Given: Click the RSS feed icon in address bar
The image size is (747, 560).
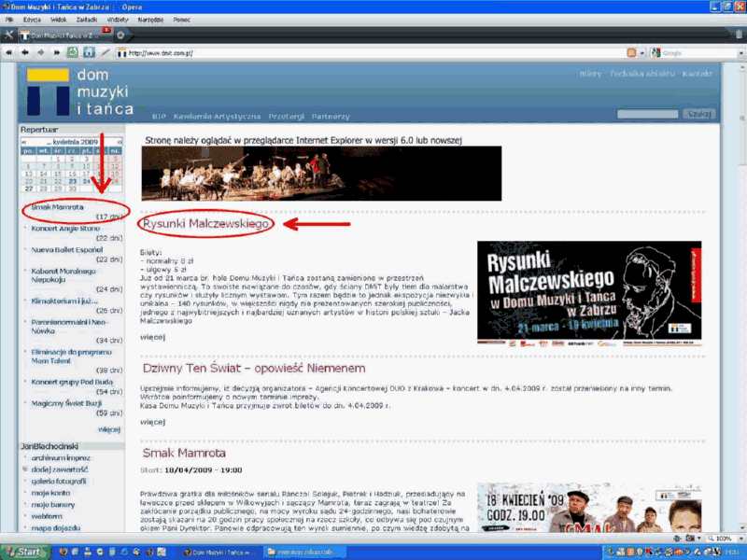Looking at the screenshot, I should click(632, 52).
